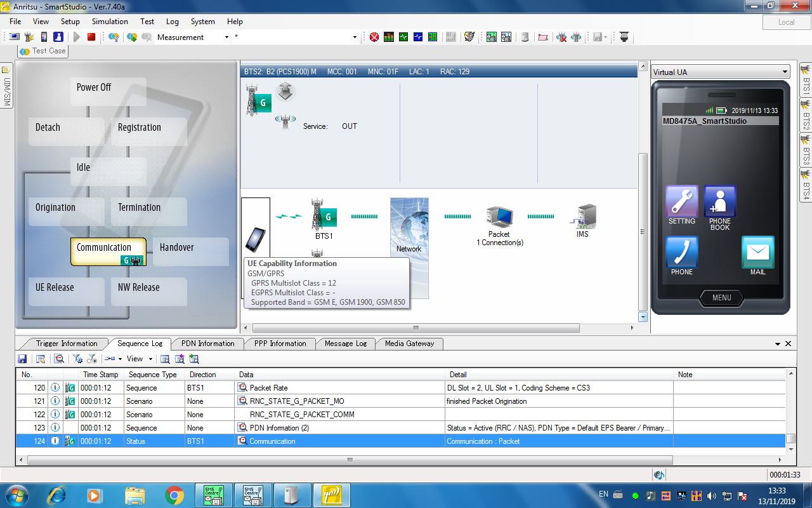Switch to Message Log tab

[346, 344]
